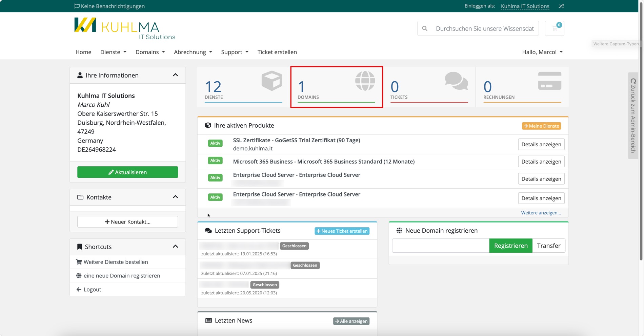The width and height of the screenshot is (644, 336).
Task: Click the credit card icon in Rechnungen tile
Action: pyautogui.click(x=550, y=81)
